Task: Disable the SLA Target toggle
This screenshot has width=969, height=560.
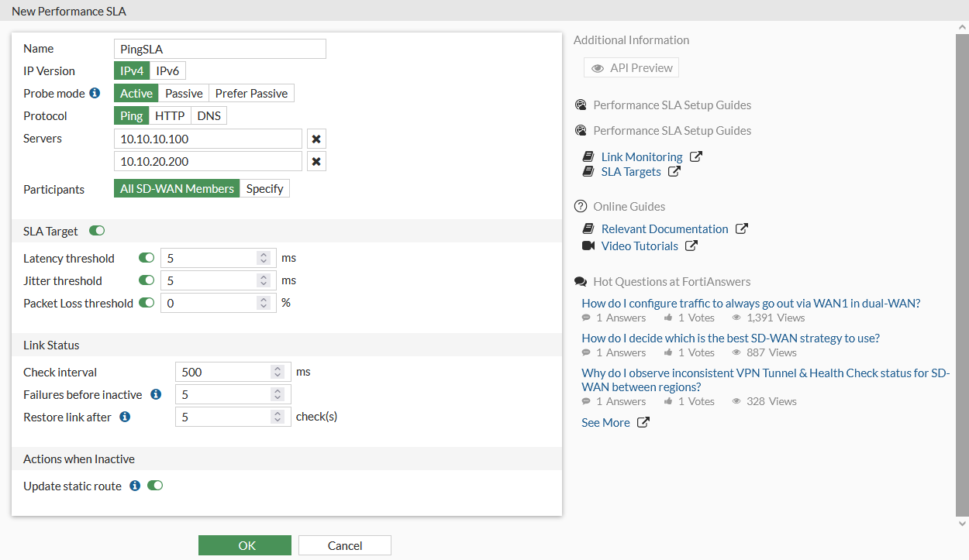Action: pos(96,230)
